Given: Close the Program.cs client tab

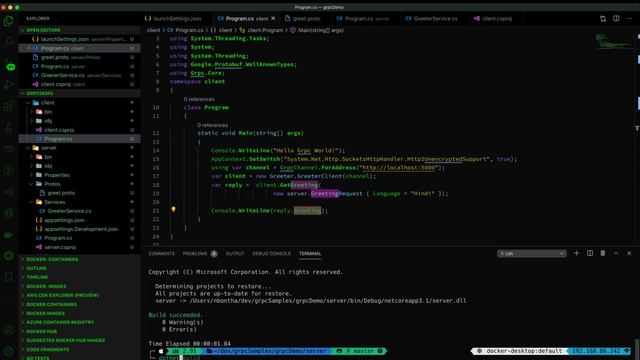Looking at the screenshot, I should pyautogui.click(x=273, y=18).
